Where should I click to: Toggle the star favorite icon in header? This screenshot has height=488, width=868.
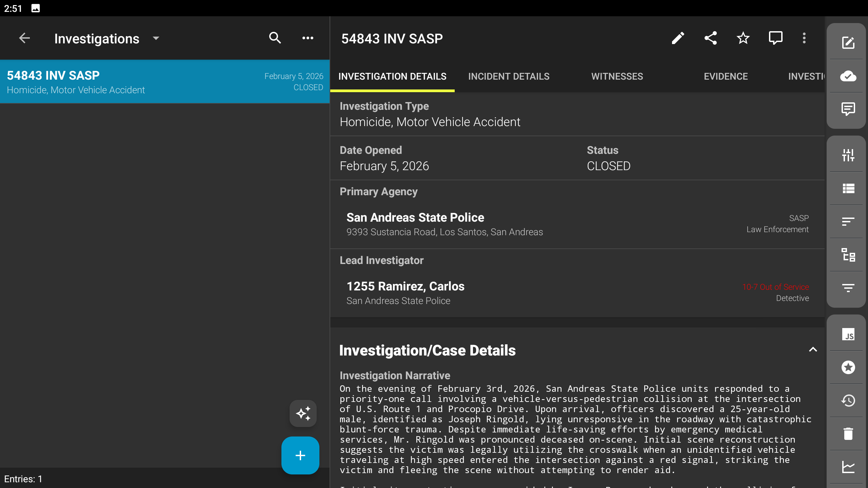click(743, 38)
